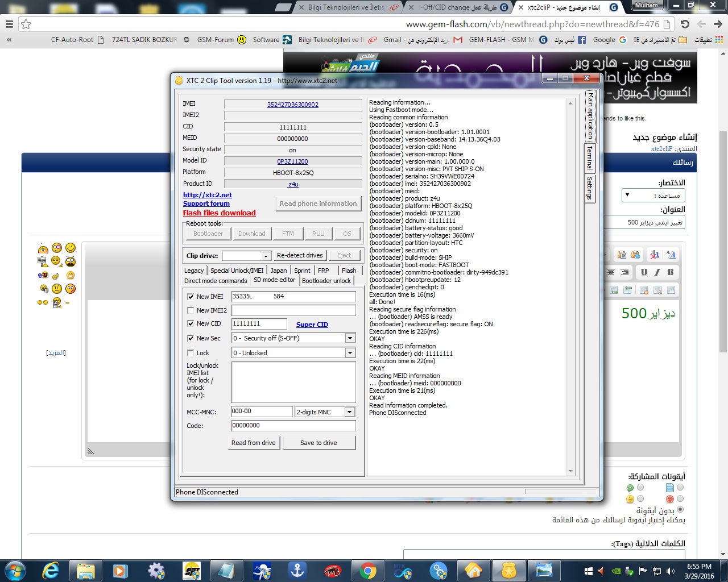Enable the New IMEI2 checkbox

point(191,310)
